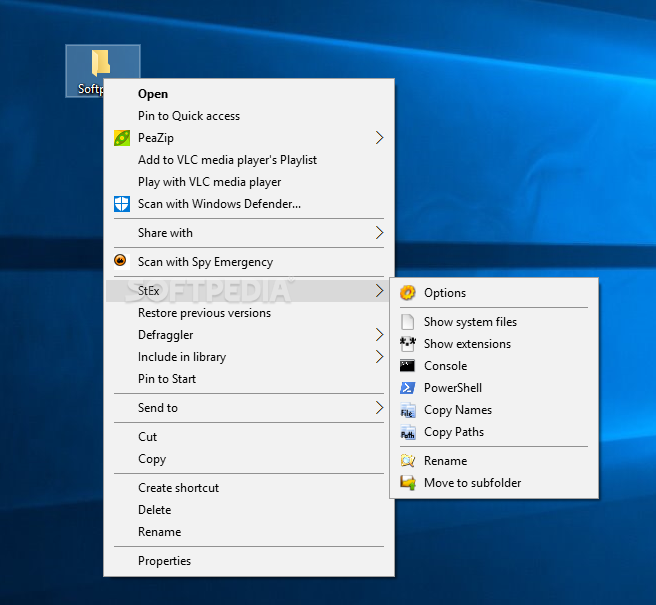The height and width of the screenshot is (605, 656).
Task: Click the Copy Paths label
Action: coord(454,432)
